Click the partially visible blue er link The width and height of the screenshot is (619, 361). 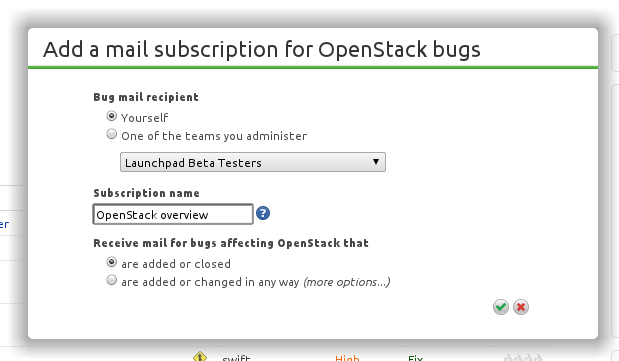[x=4, y=225]
